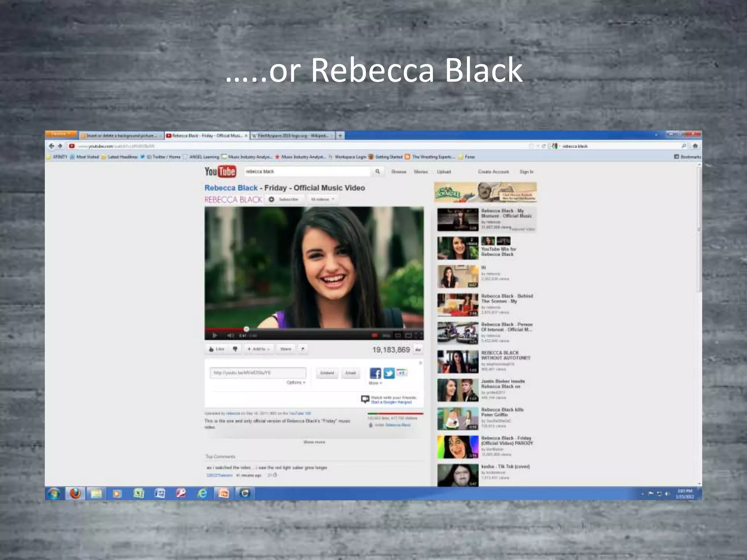The width and height of the screenshot is (747, 560).
Task: Expand the More sharing services dropdown
Action: pyautogui.click(x=375, y=383)
